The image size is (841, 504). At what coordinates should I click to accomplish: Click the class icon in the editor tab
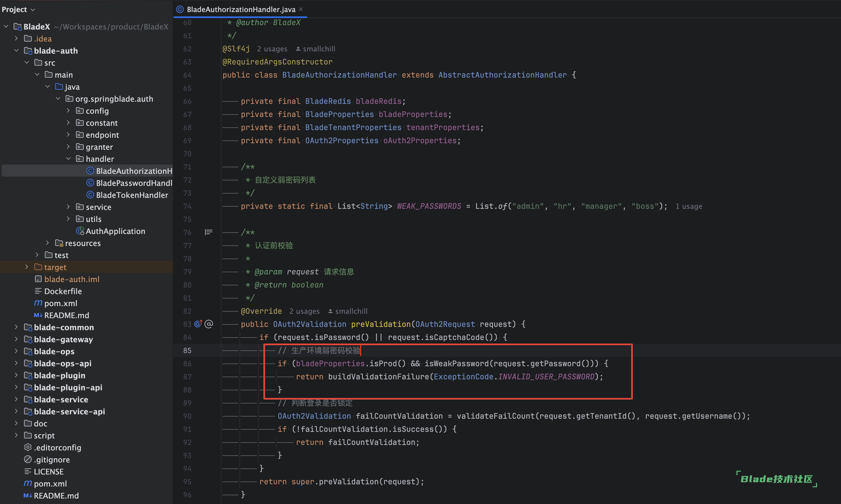click(x=180, y=10)
